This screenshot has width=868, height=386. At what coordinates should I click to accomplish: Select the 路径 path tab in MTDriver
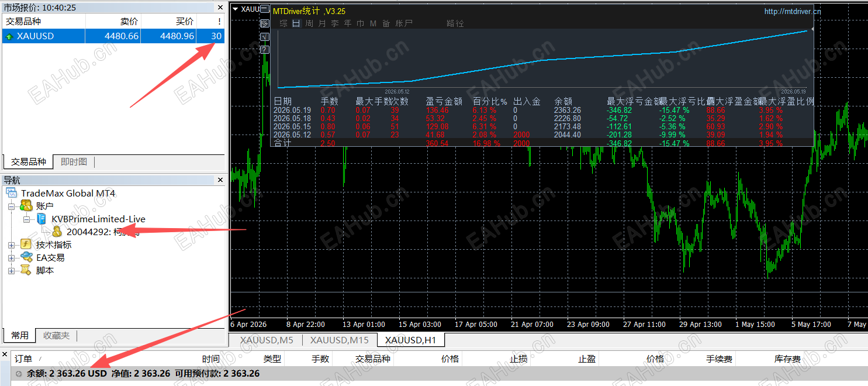(455, 23)
